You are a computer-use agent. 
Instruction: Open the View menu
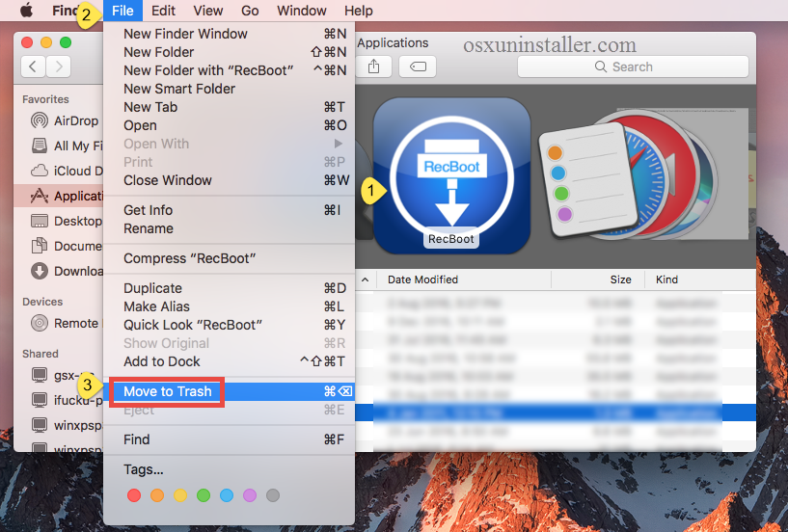[208, 11]
